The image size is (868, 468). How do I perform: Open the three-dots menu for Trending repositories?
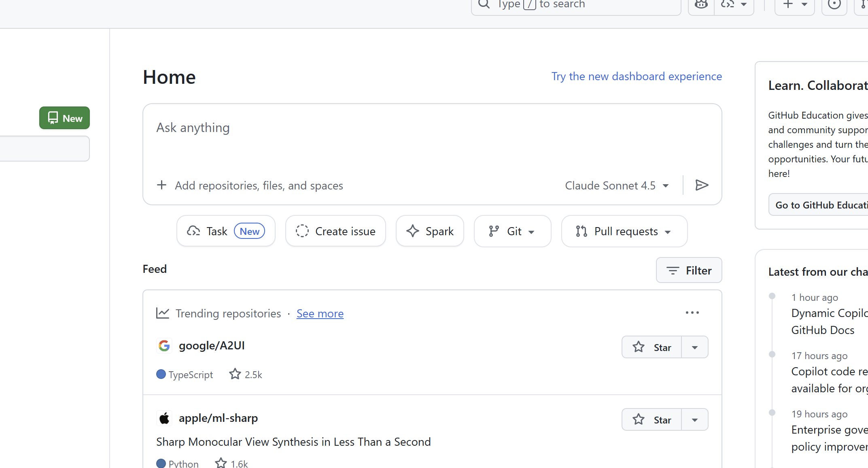692,313
